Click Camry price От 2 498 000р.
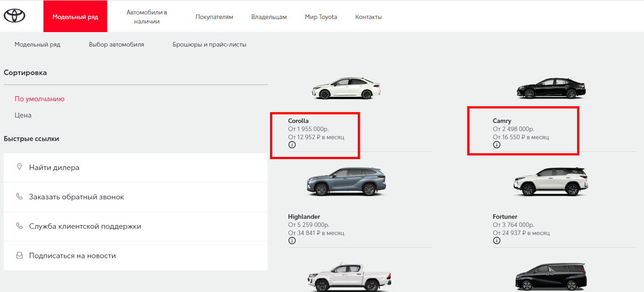This screenshot has height=292, width=644. coord(514,129)
